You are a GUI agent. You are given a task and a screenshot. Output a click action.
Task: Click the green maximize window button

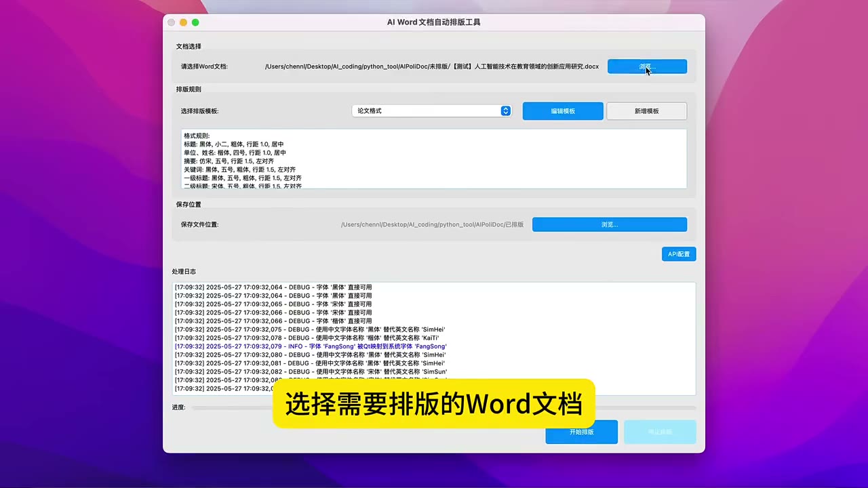(x=195, y=22)
